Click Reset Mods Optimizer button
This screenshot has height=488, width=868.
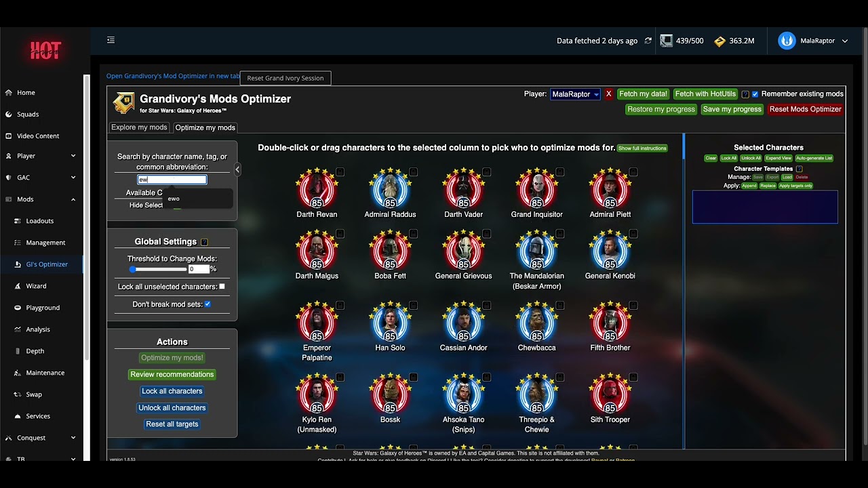806,109
